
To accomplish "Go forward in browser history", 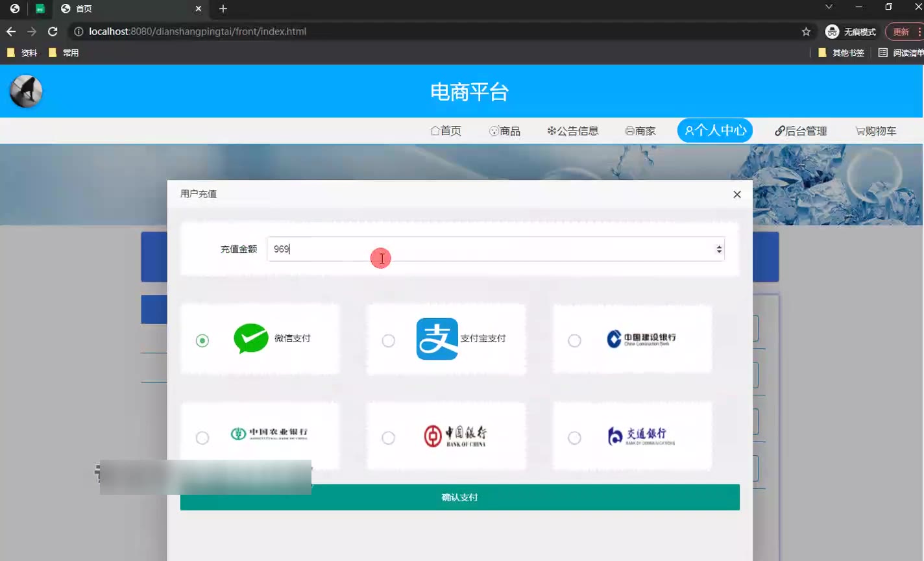I will coord(32,31).
